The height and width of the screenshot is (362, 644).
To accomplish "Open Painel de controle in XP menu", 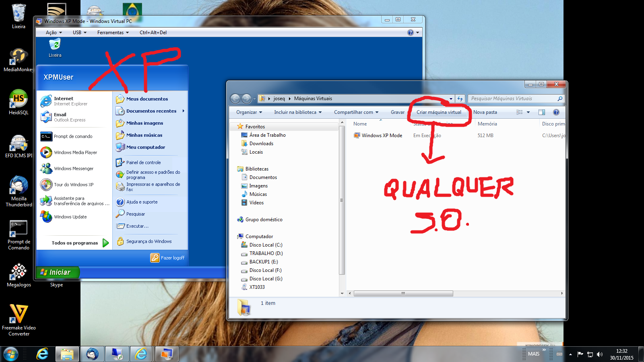I will pos(143,162).
